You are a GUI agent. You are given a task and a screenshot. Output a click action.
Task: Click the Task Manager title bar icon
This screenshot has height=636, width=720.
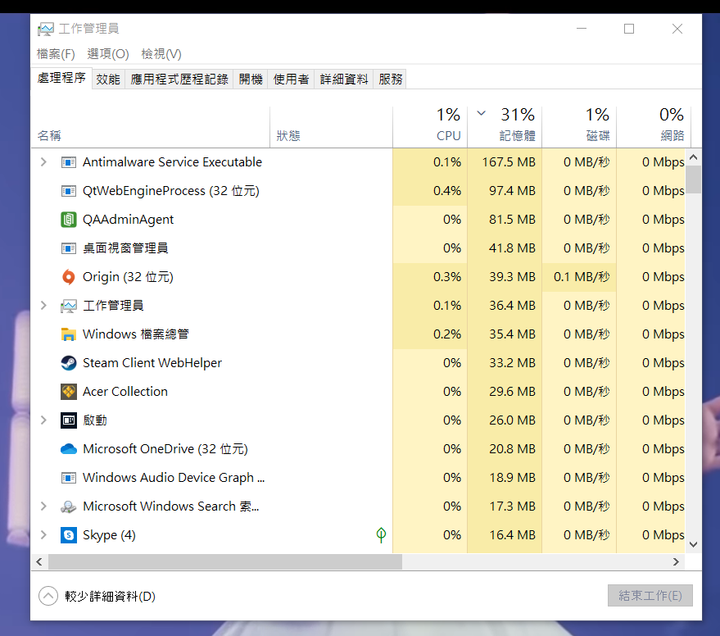45,29
